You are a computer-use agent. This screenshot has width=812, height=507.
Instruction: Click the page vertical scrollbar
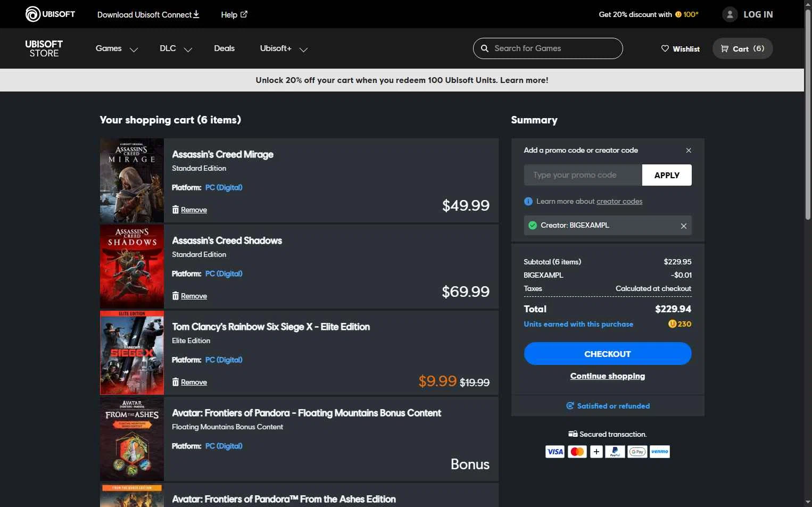click(x=808, y=114)
